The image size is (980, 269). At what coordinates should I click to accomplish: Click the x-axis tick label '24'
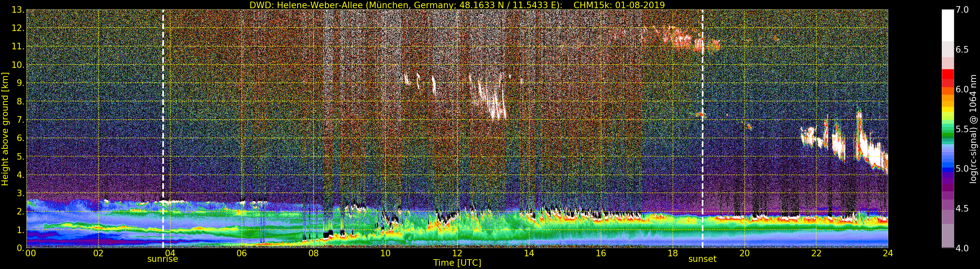[x=888, y=253]
